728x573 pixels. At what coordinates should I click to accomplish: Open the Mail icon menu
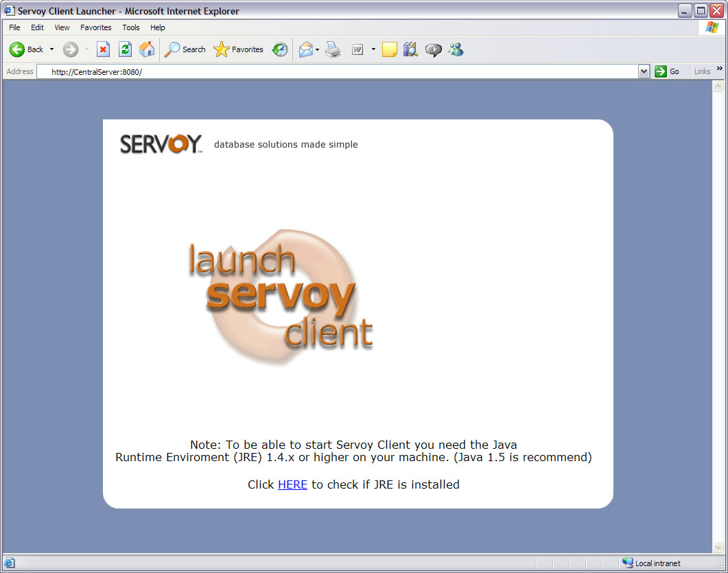[306, 49]
